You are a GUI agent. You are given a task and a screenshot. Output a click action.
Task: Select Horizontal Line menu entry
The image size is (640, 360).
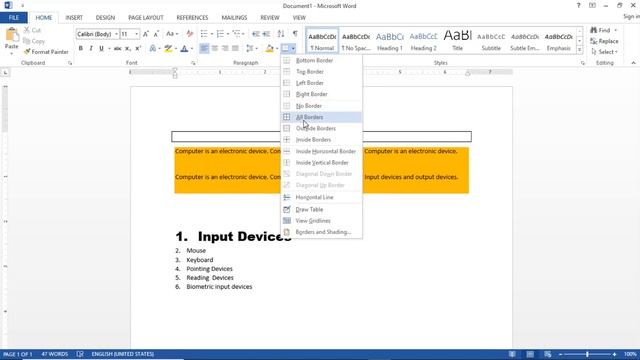321,197
